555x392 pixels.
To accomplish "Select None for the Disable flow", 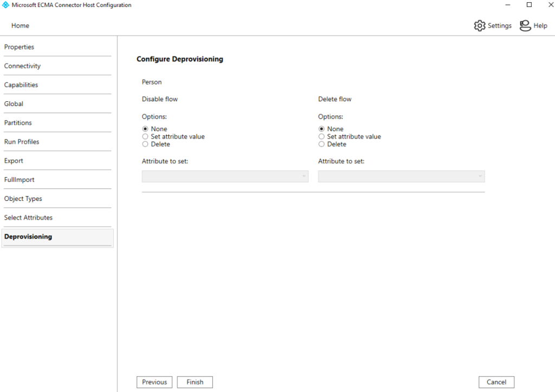I will pos(145,129).
